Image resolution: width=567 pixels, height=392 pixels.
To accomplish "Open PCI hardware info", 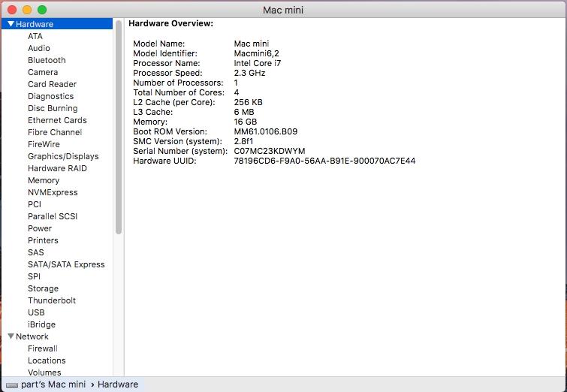I will (x=35, y=204).
